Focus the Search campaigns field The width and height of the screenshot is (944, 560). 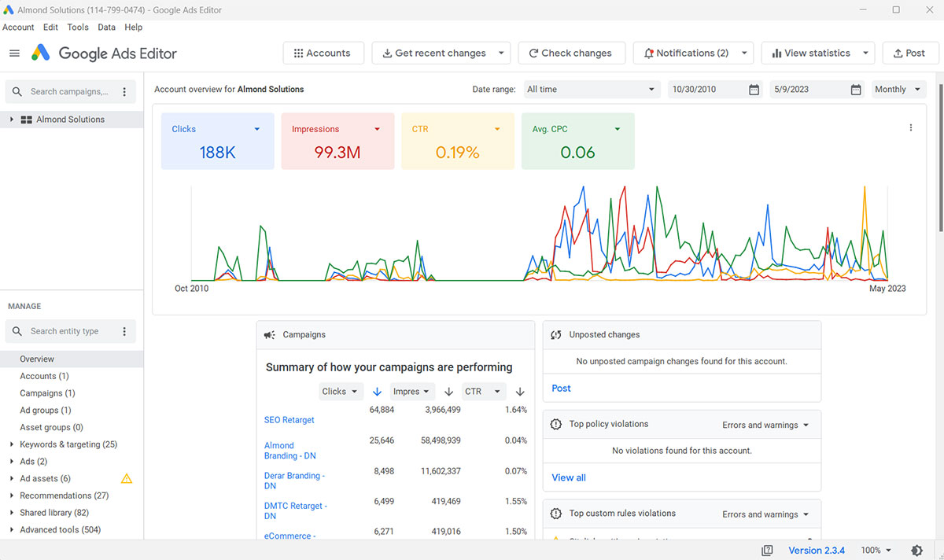(x=69, y=91)
